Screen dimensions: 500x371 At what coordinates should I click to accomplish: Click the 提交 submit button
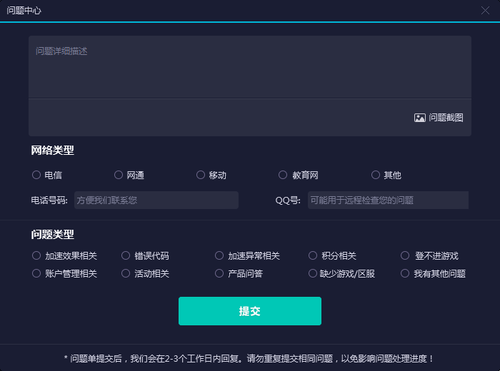click(x=250, y=311)
